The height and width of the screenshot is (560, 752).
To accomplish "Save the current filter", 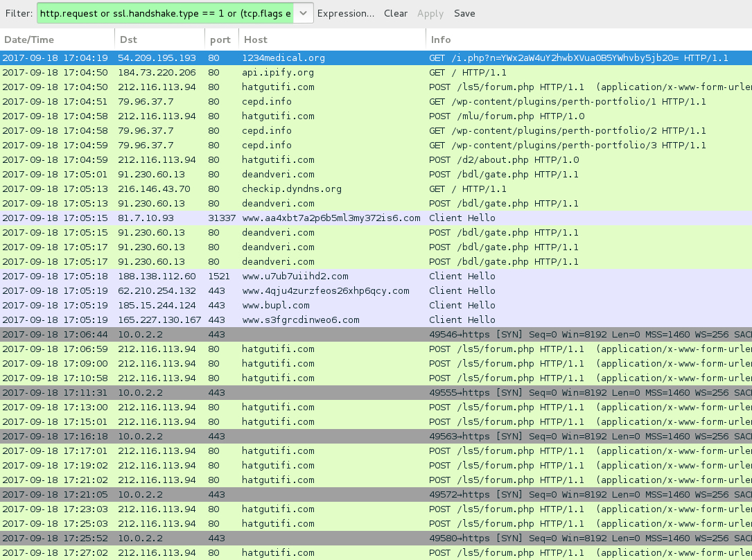I will [x=464, y=13].
